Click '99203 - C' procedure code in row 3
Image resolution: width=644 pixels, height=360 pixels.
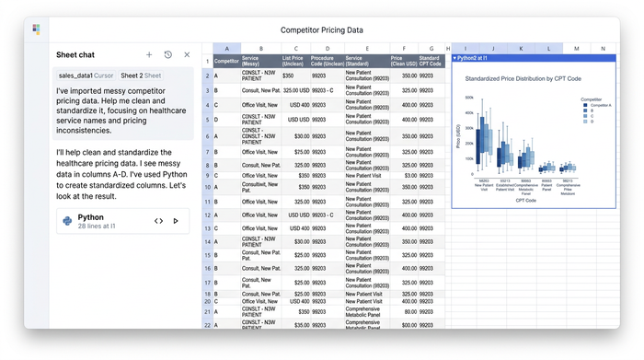pyautogui.click(x=328, y=90)
